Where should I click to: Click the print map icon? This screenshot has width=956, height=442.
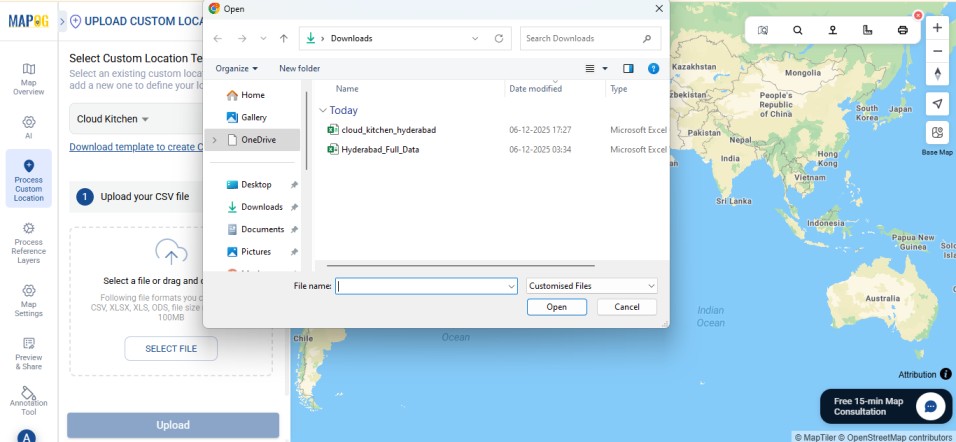click(902, 30)
